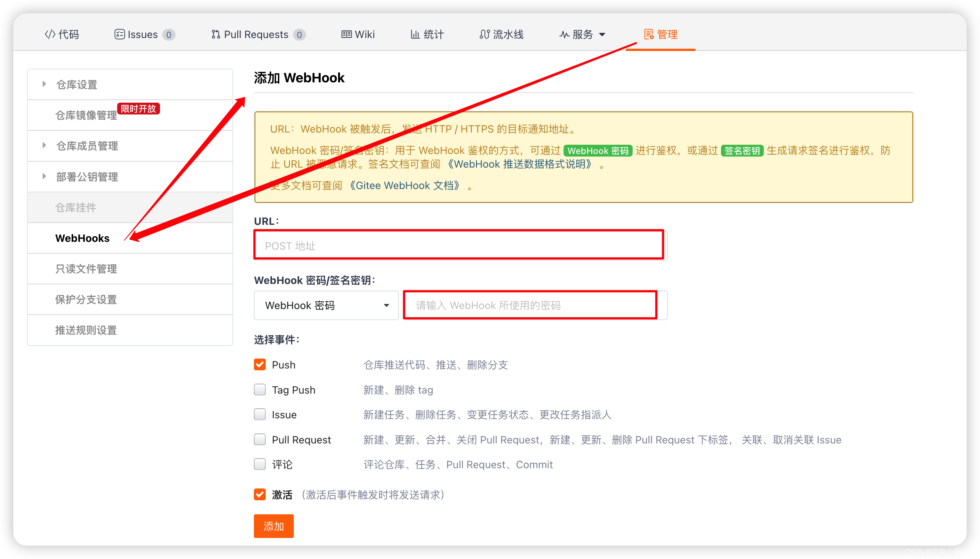Open the 服务 dropdown caret
This screenshot has width=980, height=559.
pyautogui.click(x=602, y=35)
